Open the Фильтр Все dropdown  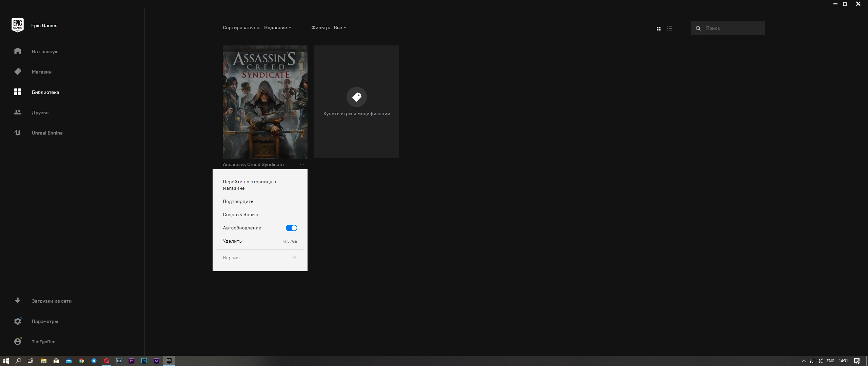point(340,27)
